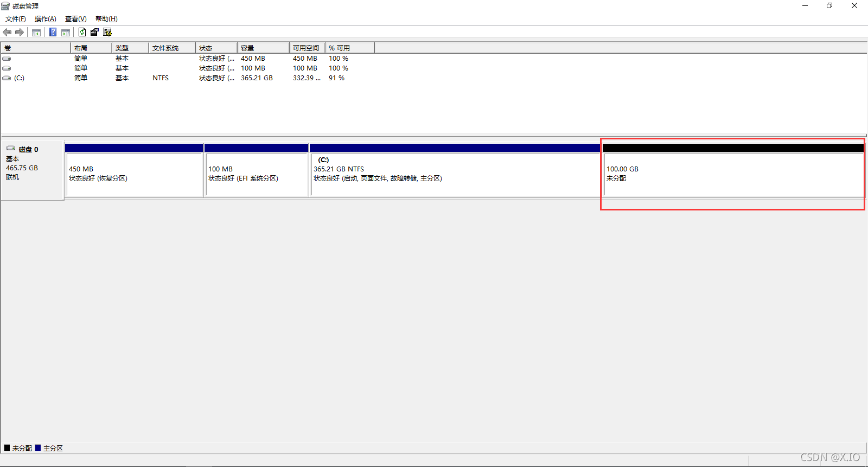Sort by the 状态 column header
868x467 pixels.
(216, 48)
